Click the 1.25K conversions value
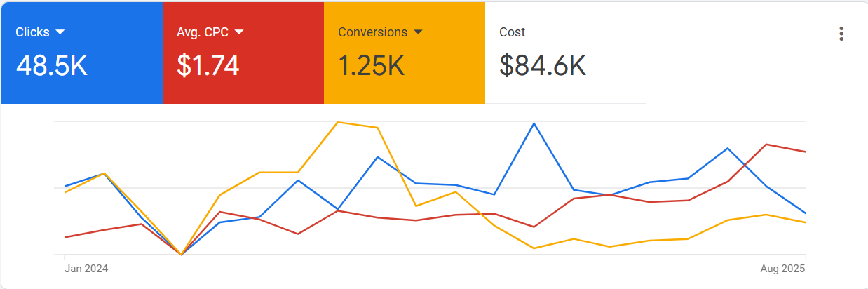Viewport: 868px width, 289px height. [371, 66]
